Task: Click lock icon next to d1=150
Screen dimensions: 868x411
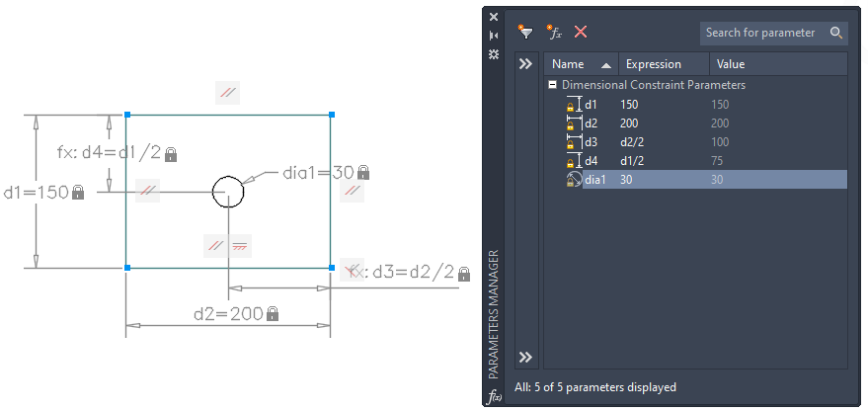Action: 78,193
